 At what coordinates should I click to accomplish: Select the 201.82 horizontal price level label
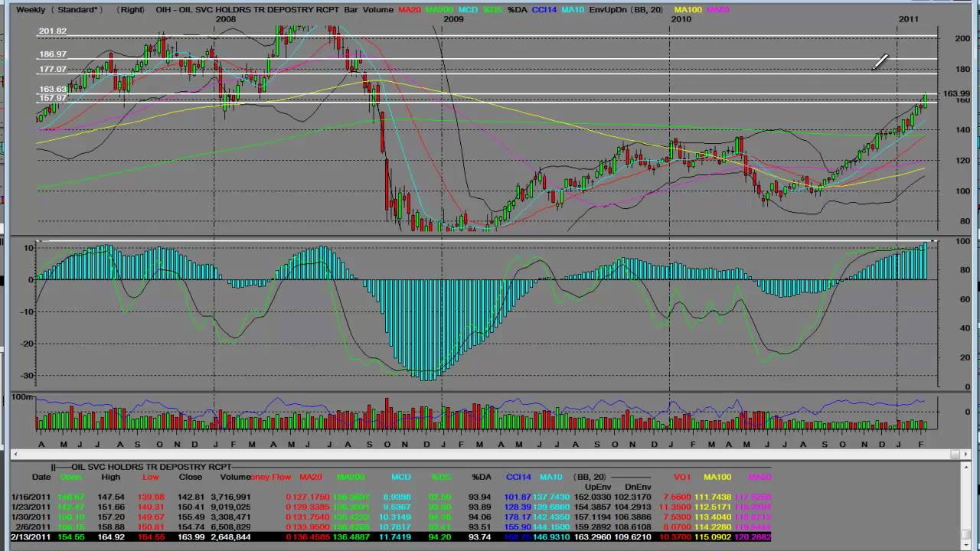[x=53, y=31]
